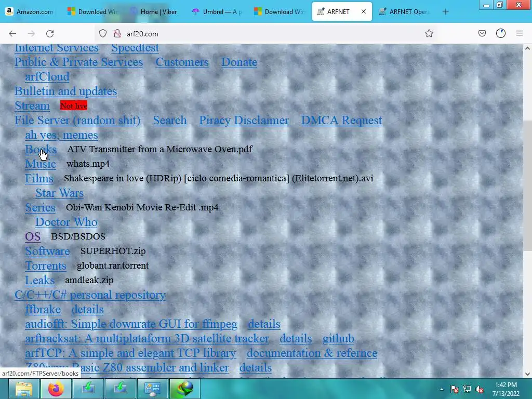Open Internet Download Manager globe icon

point(184,389)
